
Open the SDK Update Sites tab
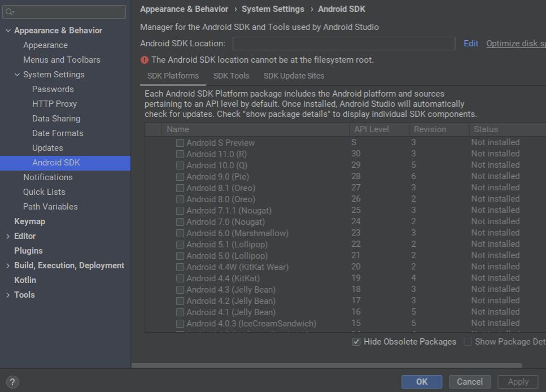click(294, 76)
